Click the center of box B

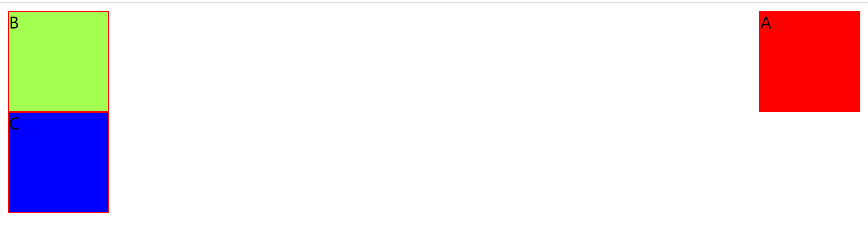pos(58,61)
